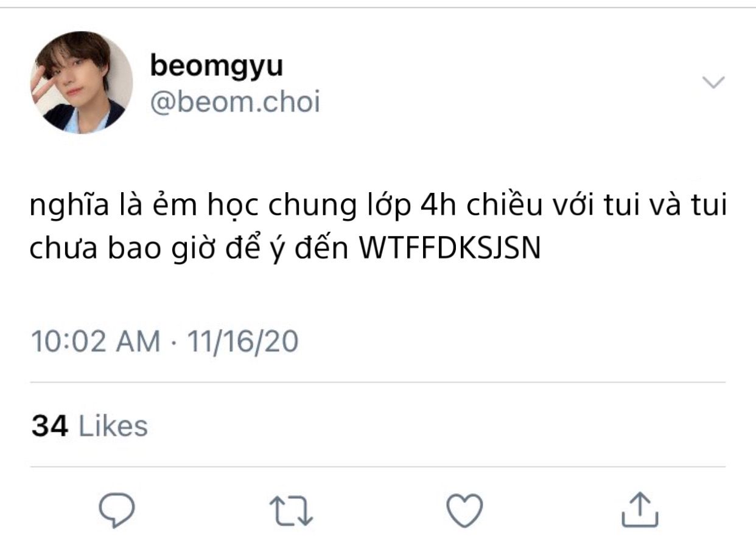
Task: Open beomgyu's circular profile photo
Action: [x=82, y=83]
